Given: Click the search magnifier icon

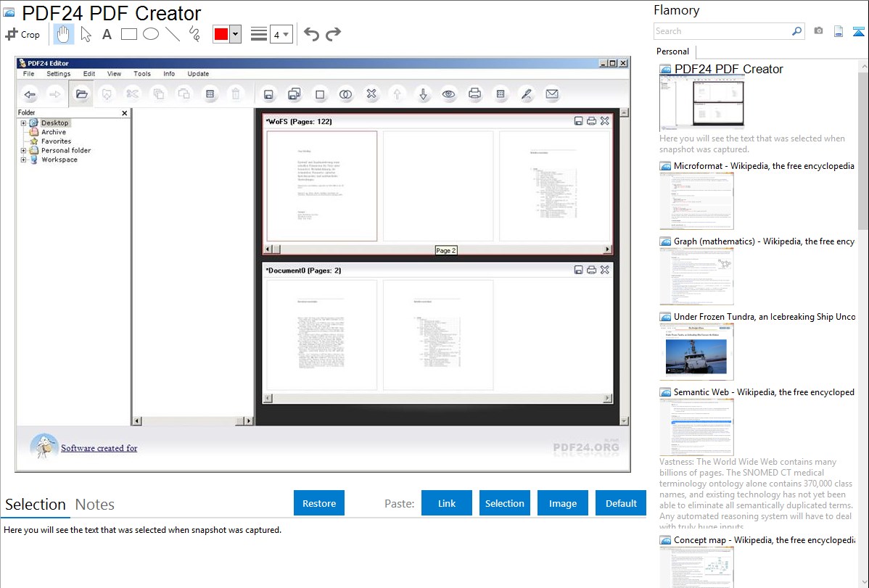Looking at the screenshot, I should click(797, 31).
